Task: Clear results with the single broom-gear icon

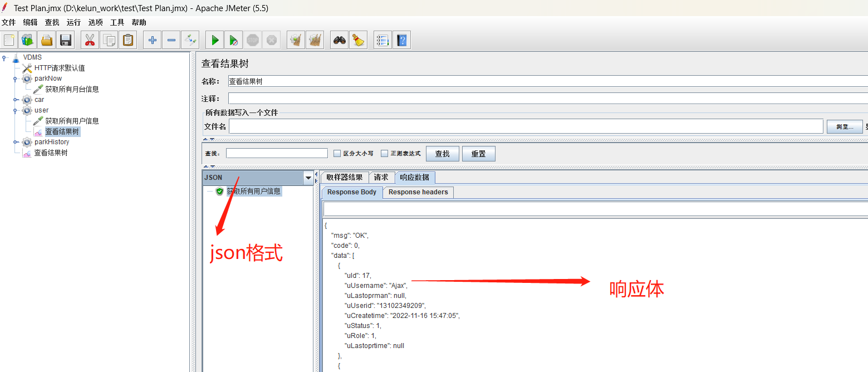Action: (296, 40)
